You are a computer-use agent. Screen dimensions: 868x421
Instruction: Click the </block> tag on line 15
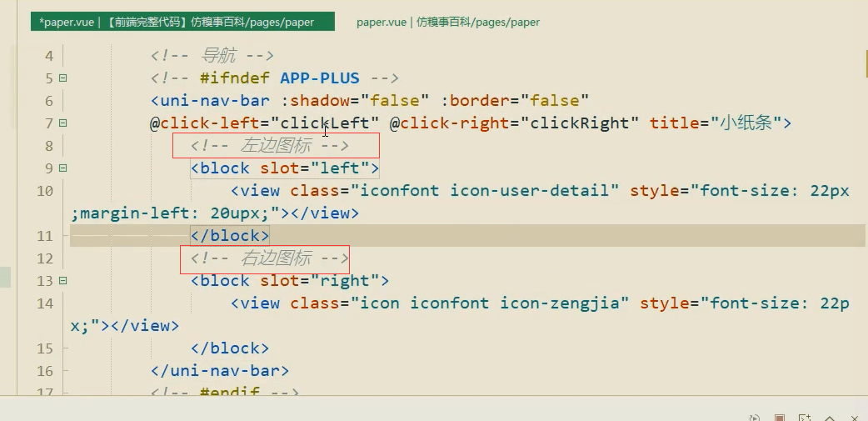(230, 348)
